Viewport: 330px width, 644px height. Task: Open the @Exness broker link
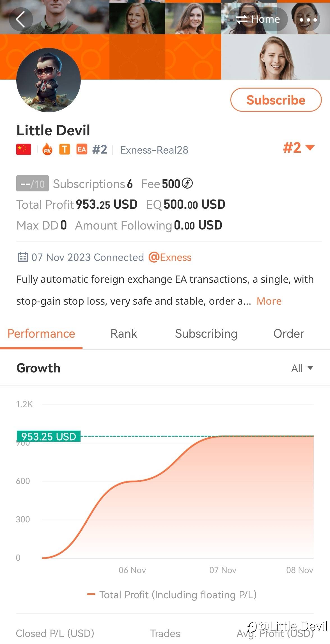point(170,257)
